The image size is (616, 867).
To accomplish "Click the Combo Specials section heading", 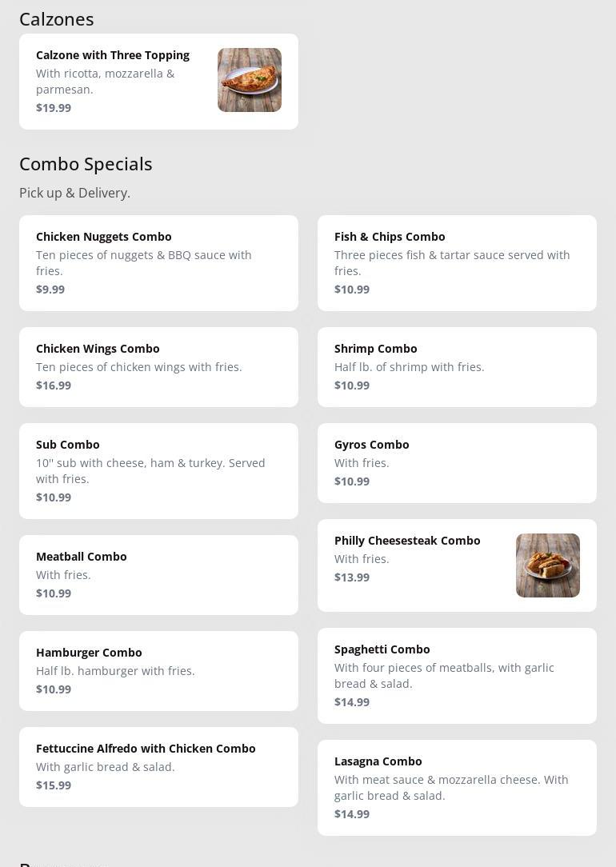I will tap(86, 164).
